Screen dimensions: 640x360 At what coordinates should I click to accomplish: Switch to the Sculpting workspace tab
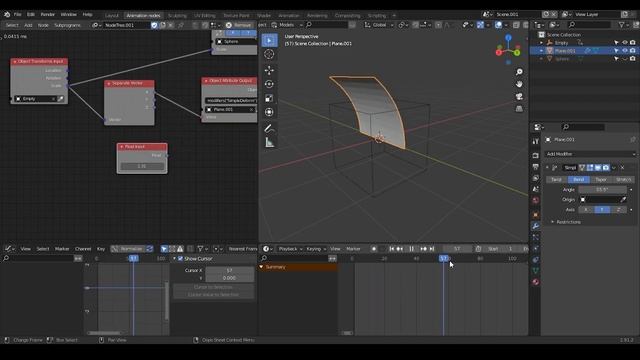coord(177,16)
